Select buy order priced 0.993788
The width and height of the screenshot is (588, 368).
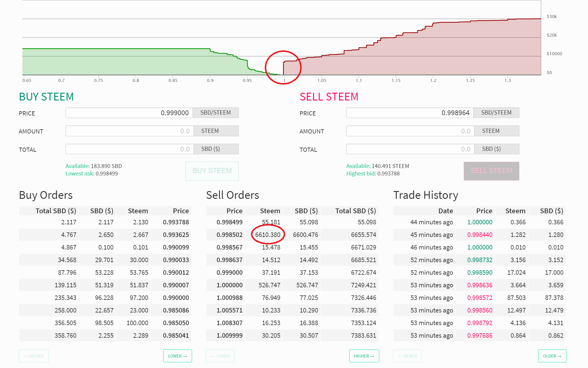pos(105,222)
